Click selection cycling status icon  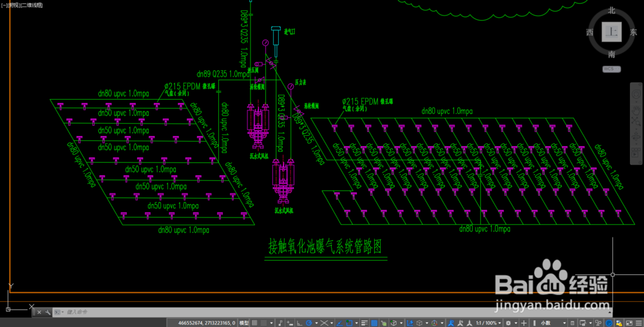tap(384, 323)
